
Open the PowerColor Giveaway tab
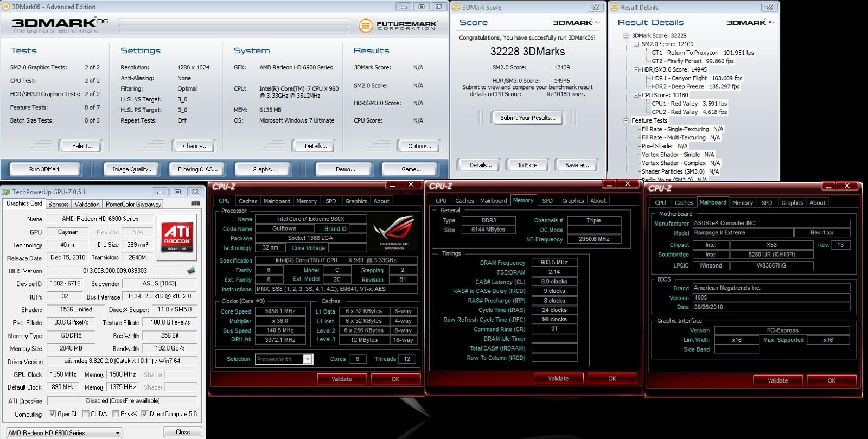point(133,204)
